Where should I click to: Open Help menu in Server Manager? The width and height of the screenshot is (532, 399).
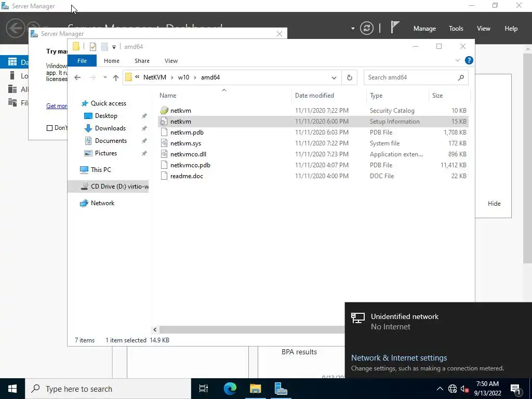511,29
